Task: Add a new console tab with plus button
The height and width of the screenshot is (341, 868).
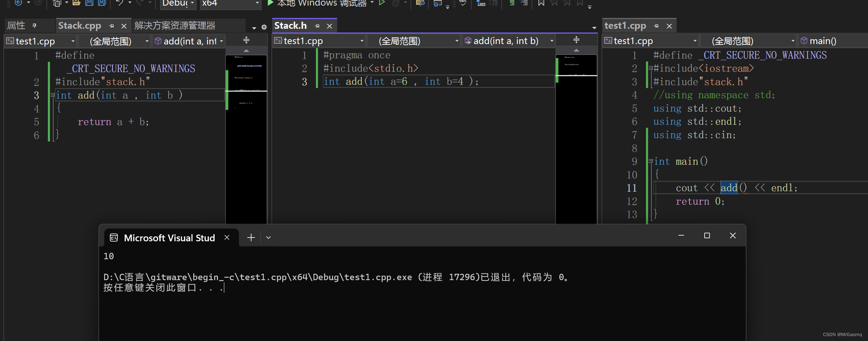Action: pos(251,238)
